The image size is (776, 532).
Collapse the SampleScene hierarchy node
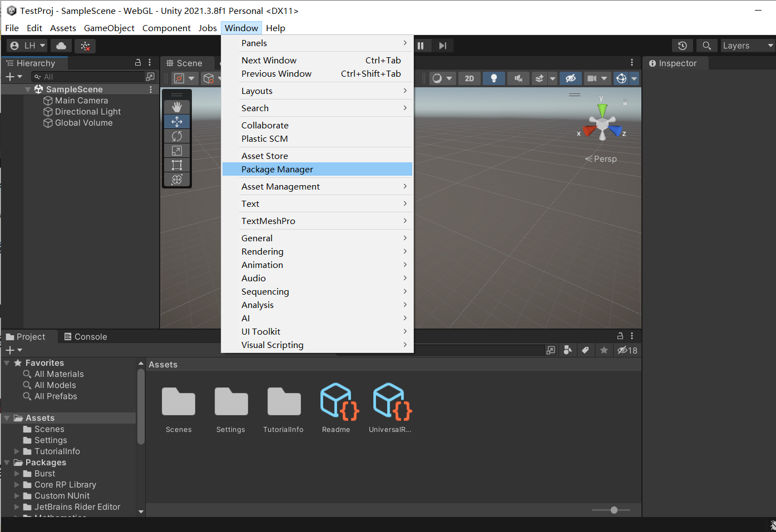click(28, 90)
